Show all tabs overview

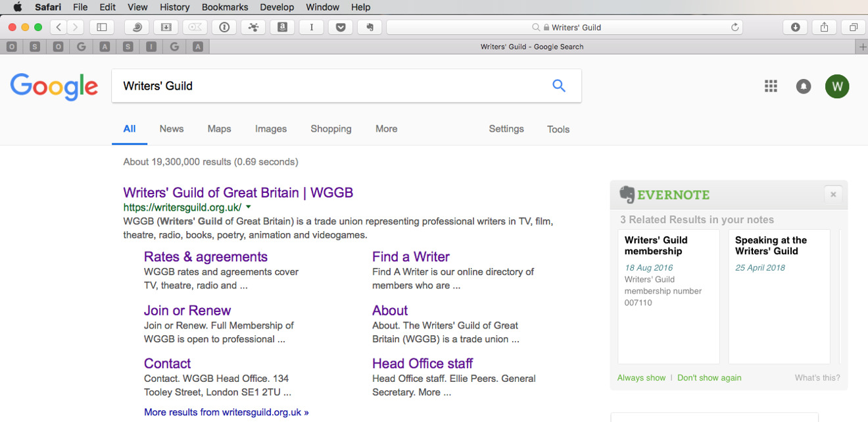point(853,27)
